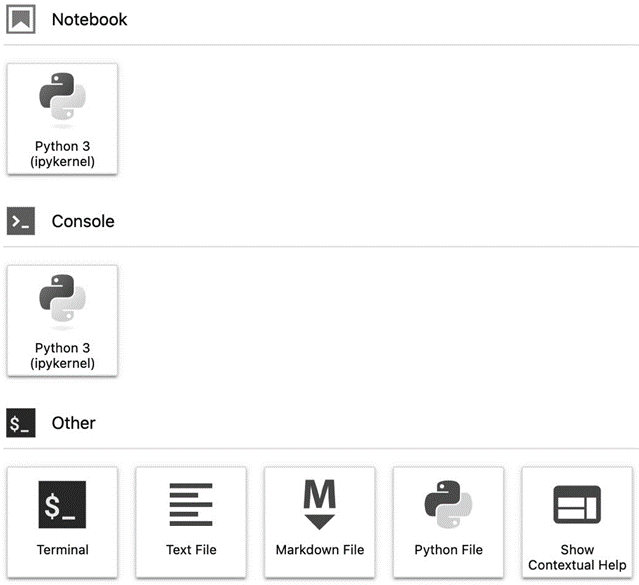Click the Other section heading text
The image size is (639, 585).
tap(74, 423)
